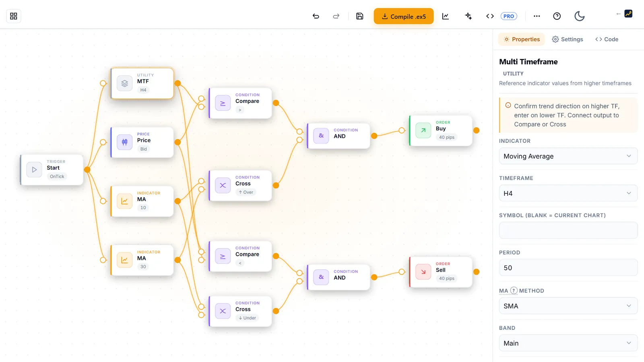Select the Start trigger play icon
Screen dimensions: 644x362
click(x=34, y=170)
